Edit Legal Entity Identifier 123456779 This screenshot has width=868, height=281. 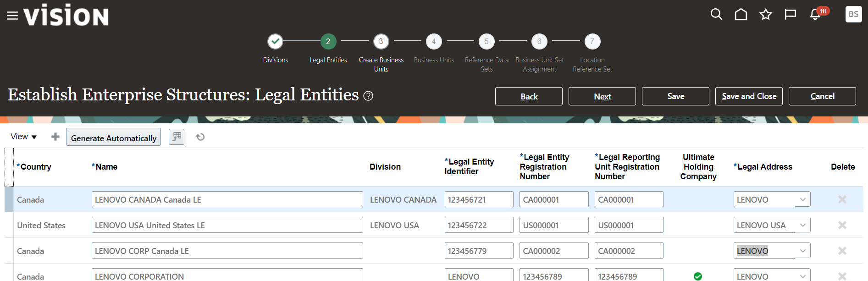(479, 251)
